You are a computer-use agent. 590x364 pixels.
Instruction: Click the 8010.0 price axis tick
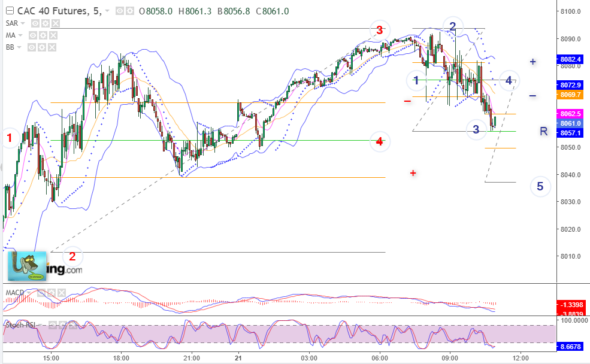pos(570,256)
